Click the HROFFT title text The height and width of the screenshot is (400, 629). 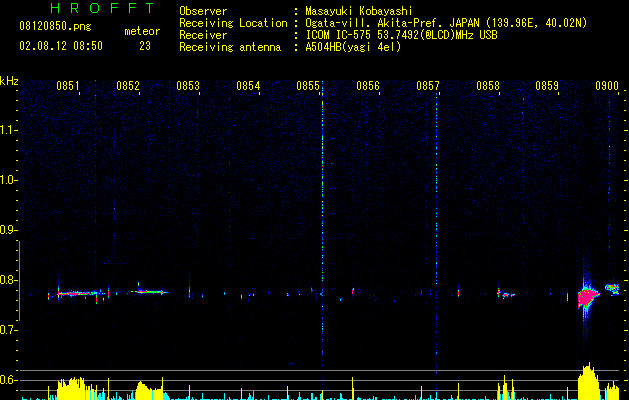pos(103,8)
